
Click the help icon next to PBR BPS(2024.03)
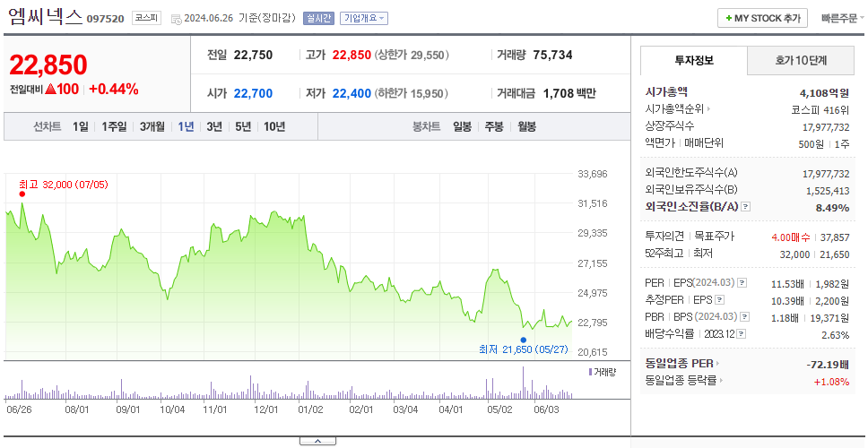(745, 317)
